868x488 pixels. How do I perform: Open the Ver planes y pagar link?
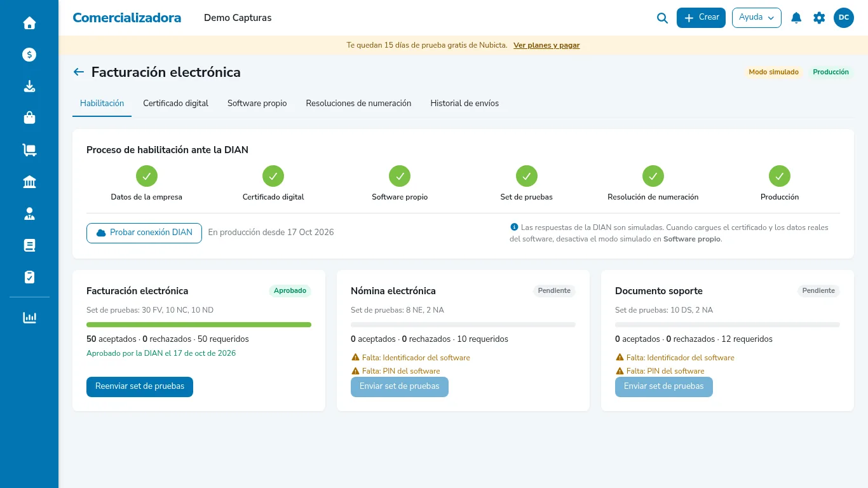[546, 45]
